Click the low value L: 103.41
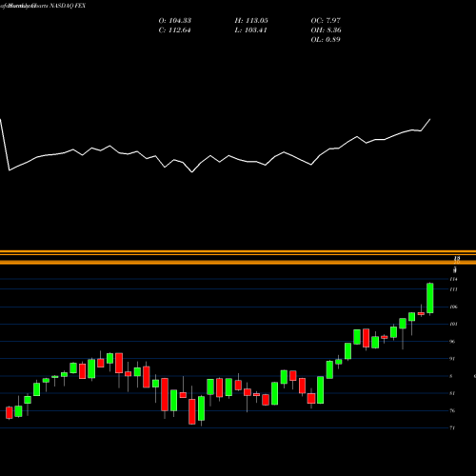 [251, 30]
